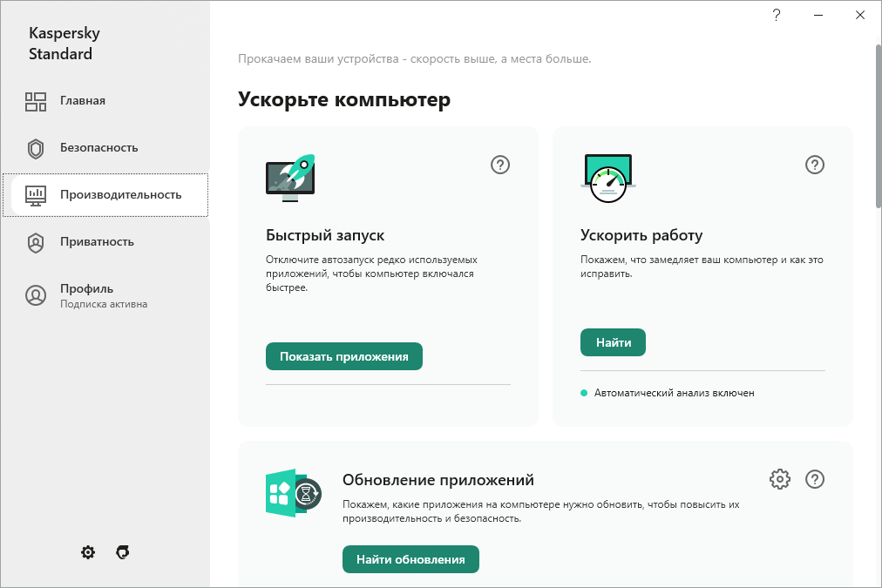The height and width of the screenshot is (588, 882).
Task: Open settings gear on Обновление приложений card
Action: [x=780, y=478]
